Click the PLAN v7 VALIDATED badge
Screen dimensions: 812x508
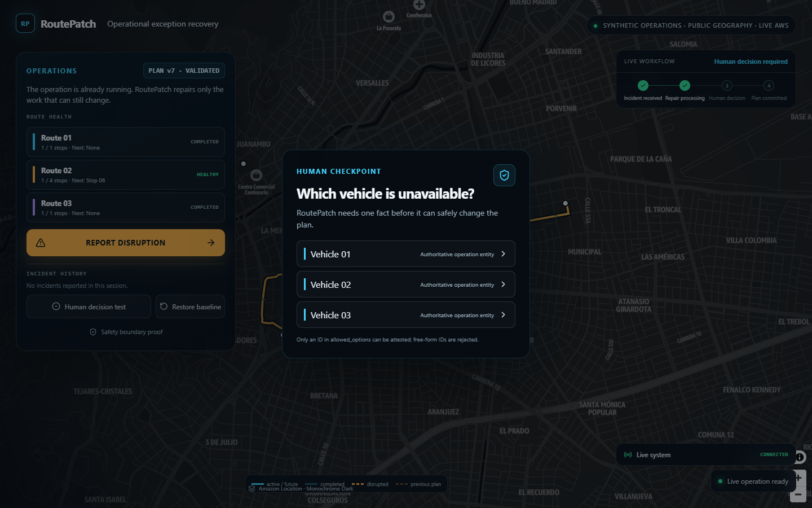(184, 71)
